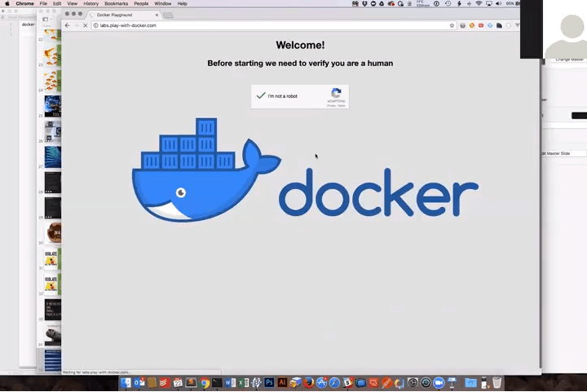
Task: Open the History menu
Action: (x=90, y=3)
